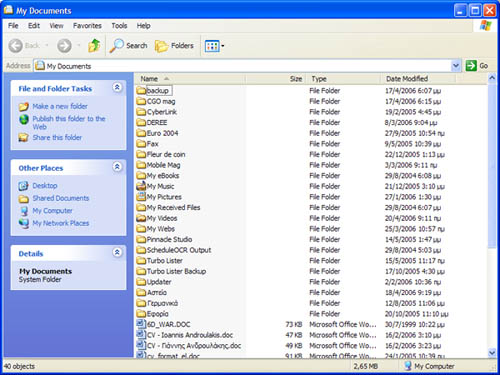Click the Publish to Web globe icon
This screenshot has width=500, height=375.
click(24, 119)
